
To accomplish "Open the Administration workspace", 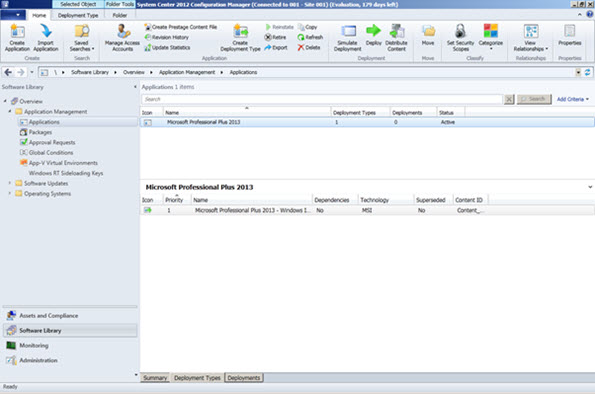I will (70, 360).
